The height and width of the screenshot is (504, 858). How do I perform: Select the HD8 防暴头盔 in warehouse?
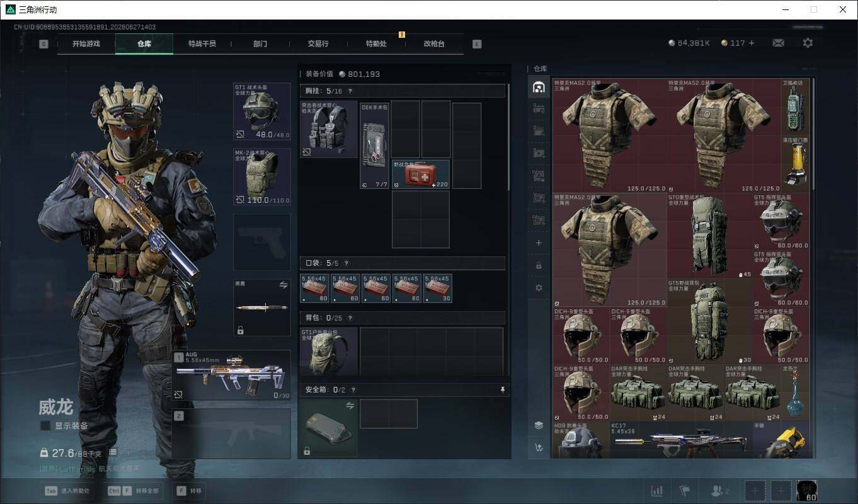[581, 440]
